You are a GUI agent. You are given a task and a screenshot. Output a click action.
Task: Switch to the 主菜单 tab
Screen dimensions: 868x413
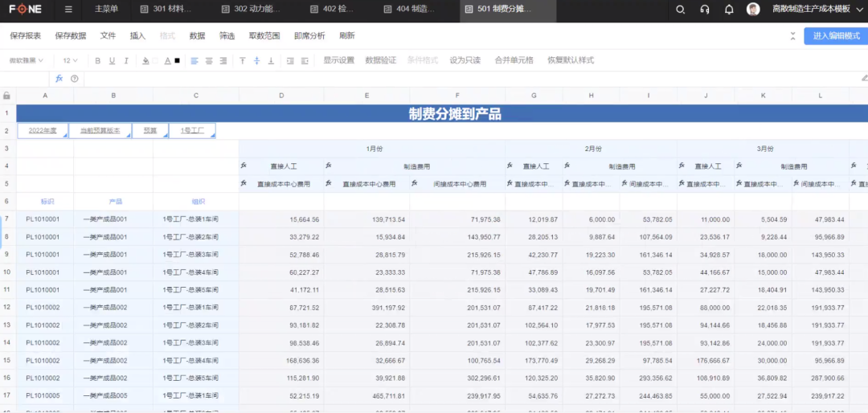coord(106,10)
